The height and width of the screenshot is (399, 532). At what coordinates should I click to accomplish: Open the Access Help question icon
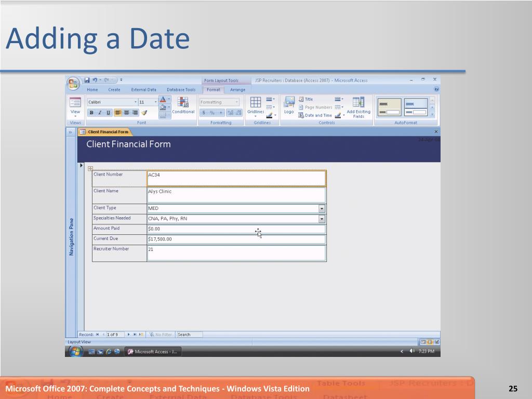[436, 89]
